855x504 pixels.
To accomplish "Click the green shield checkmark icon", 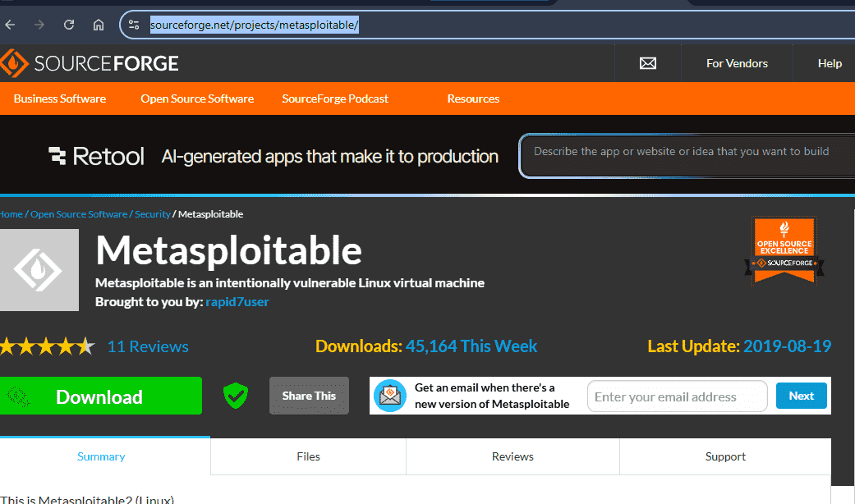I will [236, 396].
